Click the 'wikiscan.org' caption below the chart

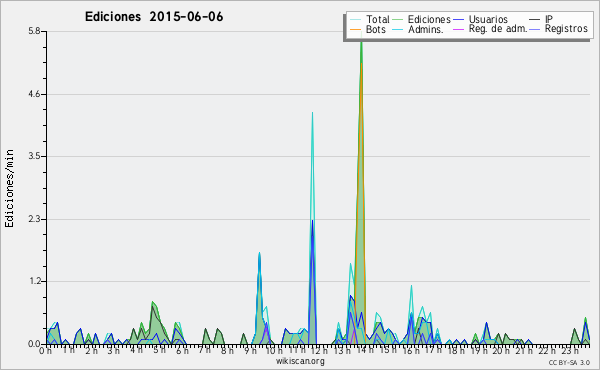click(300, 361)
